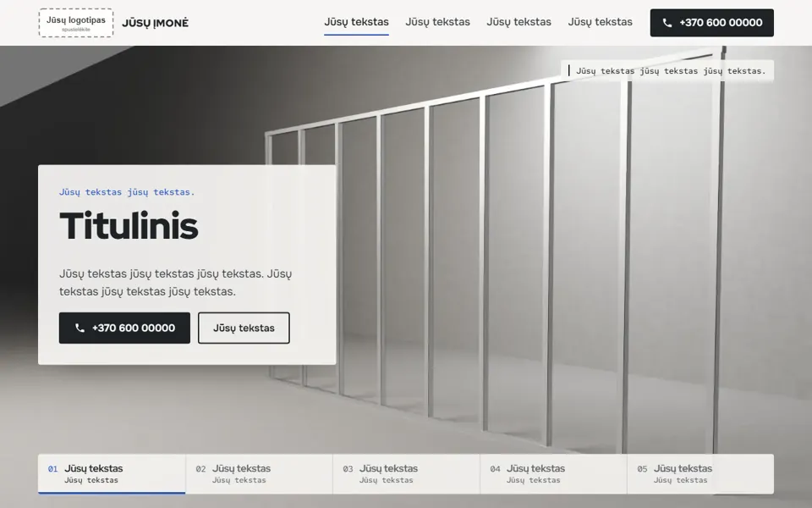This screenshot has height=508, width=812.
Task: Click the phone button inside the Titulinis card
Action: tap(124, 328)
